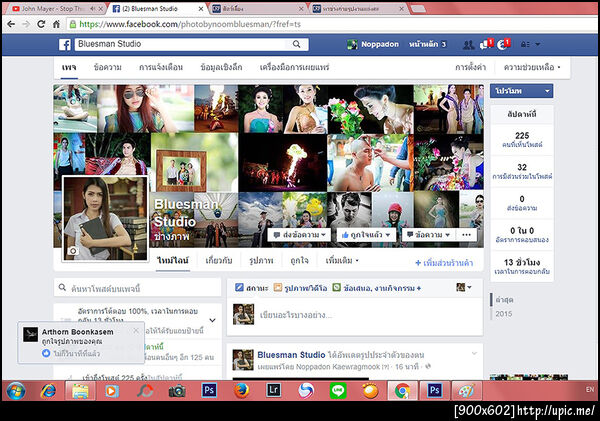The height and width of the screenshot is (421, 600).
Task: Open เครื่องมือการเผยแพร่ publishing tools tab
Action: coord(294,67)
